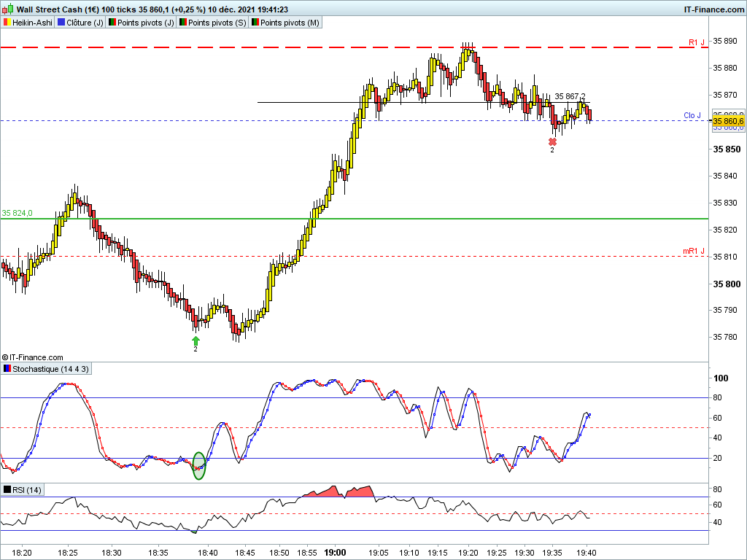Click the red cross sell marker
The width and height of the screenshot is (747, 560).
pos(552,142)
